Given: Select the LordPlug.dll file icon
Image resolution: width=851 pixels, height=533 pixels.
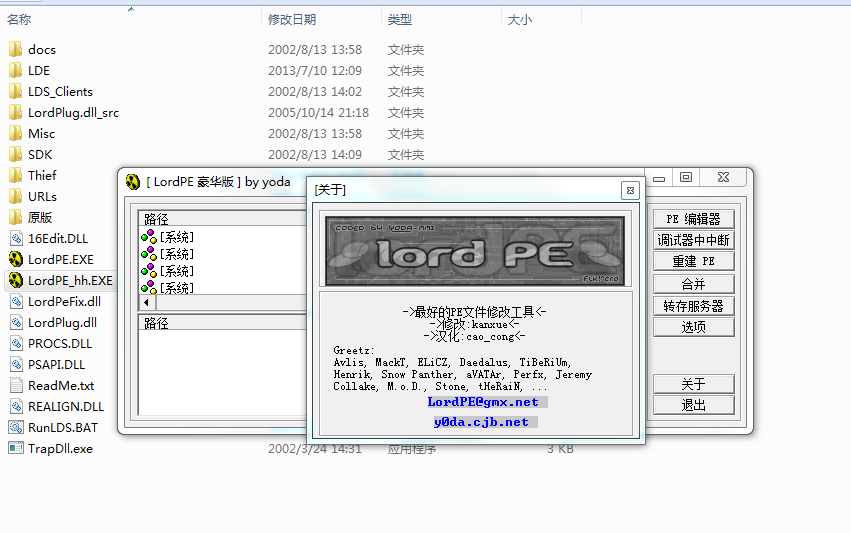Looking at the screenshot, I should point(16,322).
